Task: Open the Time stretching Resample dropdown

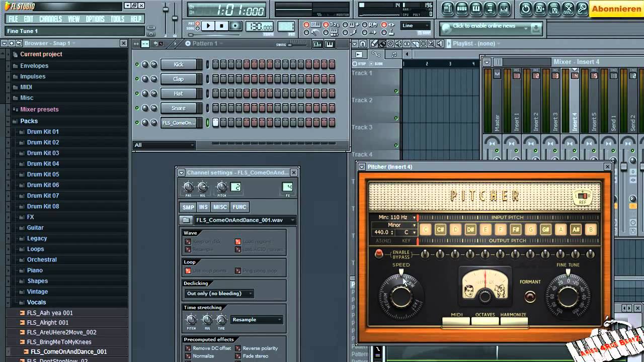Action: click(x=257, y=320)
